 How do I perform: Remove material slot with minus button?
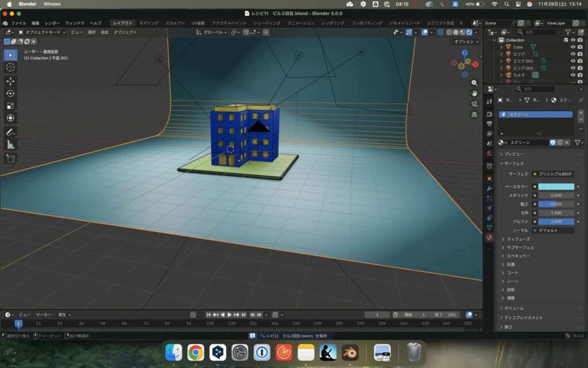pos(581,120)
